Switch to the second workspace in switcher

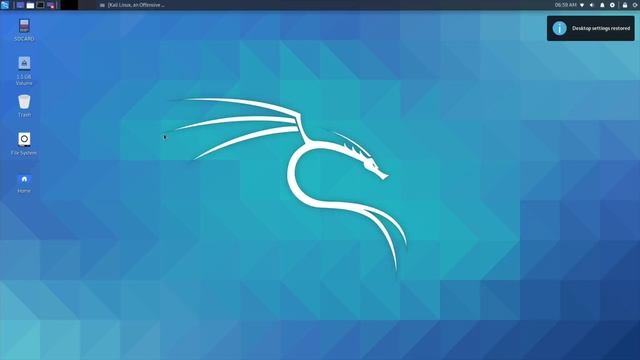[87, 5]
